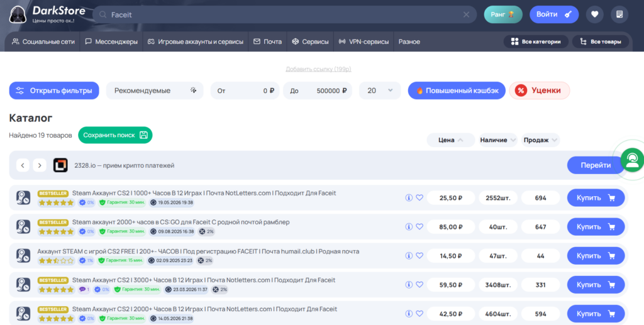This screenshot has height=325, width=644.
Task: Click the DarkStore logo
Action: click(47, 14)
